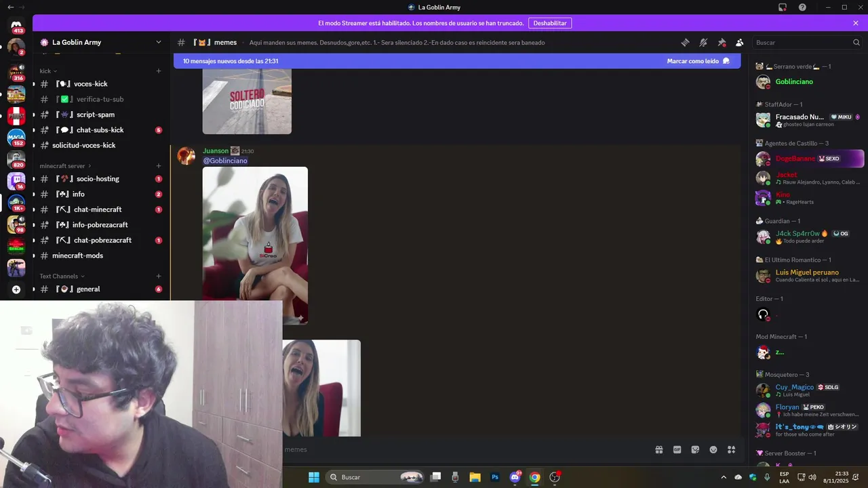Open the info-pobrezacraft channel
Image resolution: width=868 pixels, height=488 pixels.
click(x=101, y=225)
